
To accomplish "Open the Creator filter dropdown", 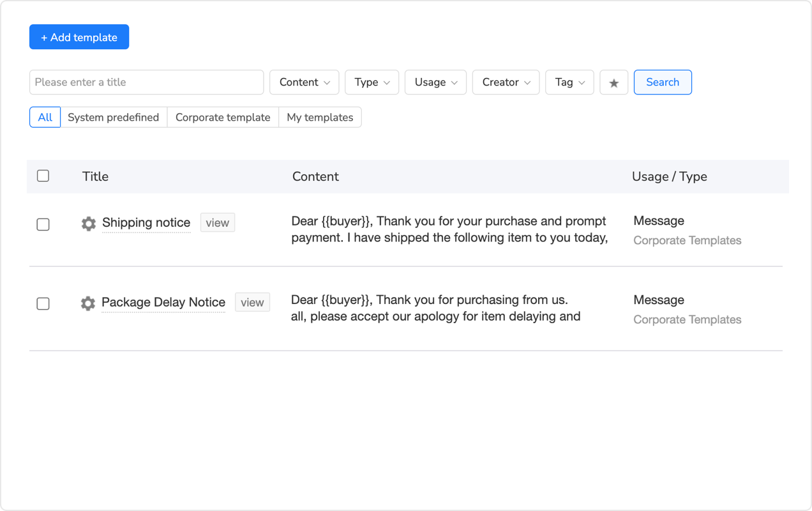I will pos(506,82).
